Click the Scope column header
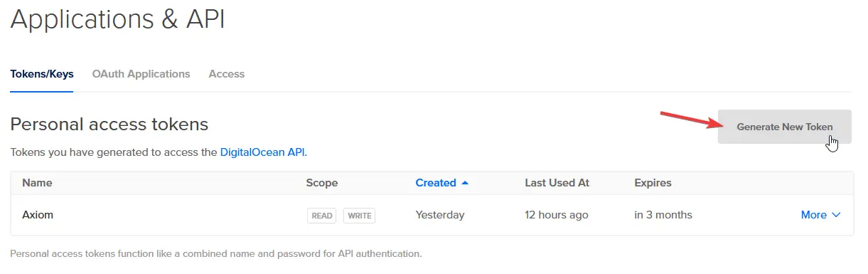The image size is (868, 274). click(322, 183)
